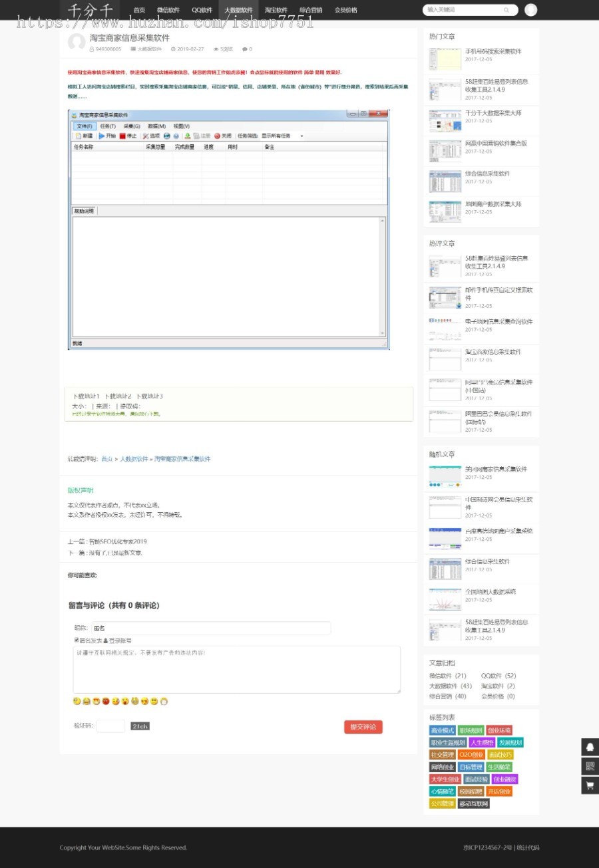599x868 pixels.
Task: Open archive 淘宝软件 (2)
Action: [498, 686]
